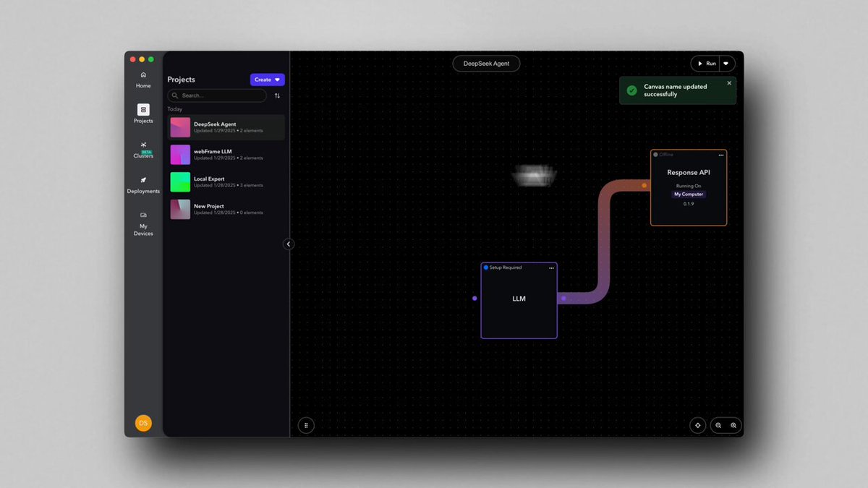The image size is (868, 488).
Task: Collapse the projects panel with arrow
Action: pos(289,244)
